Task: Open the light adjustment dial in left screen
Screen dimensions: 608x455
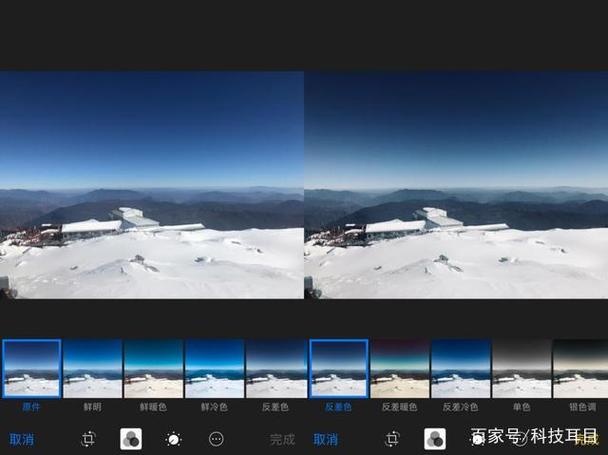Action: click(x=173, y=439)
